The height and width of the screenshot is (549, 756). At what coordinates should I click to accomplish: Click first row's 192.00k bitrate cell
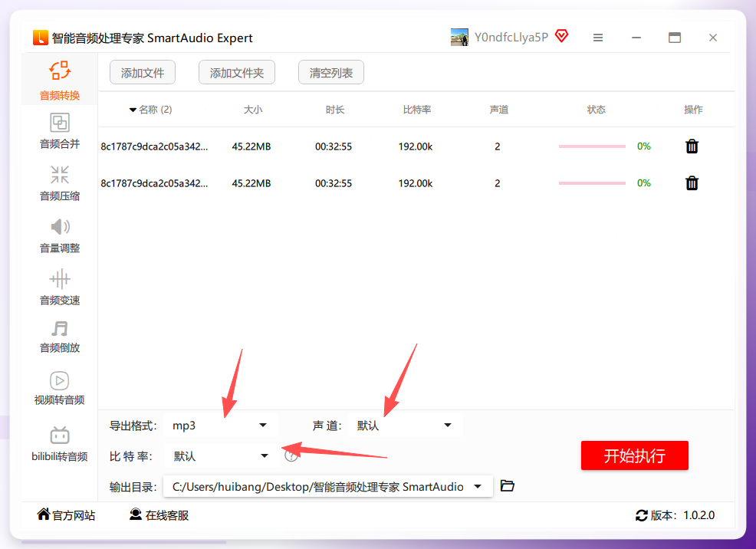415,146
